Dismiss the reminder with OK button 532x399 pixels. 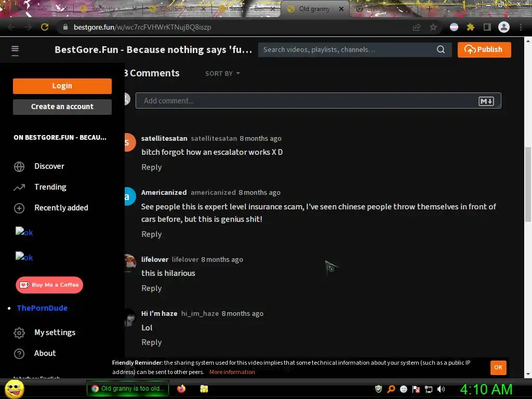point(498,367)
